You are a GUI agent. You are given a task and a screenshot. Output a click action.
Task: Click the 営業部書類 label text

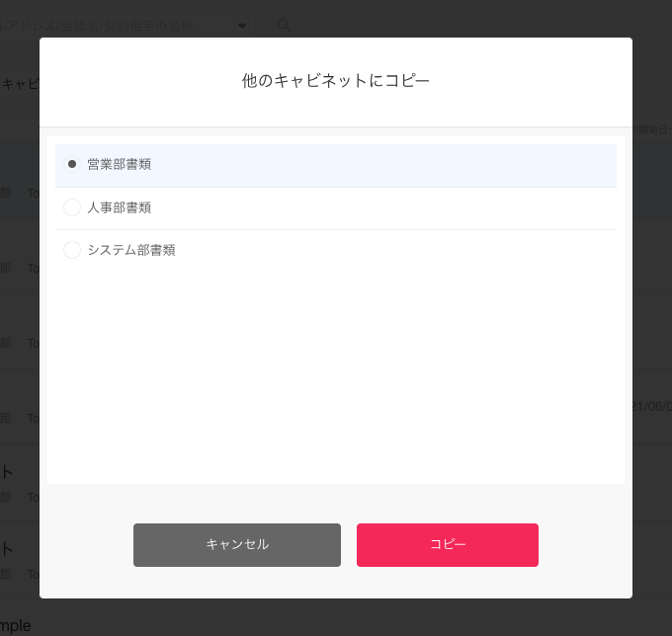[x=119, y=164]
